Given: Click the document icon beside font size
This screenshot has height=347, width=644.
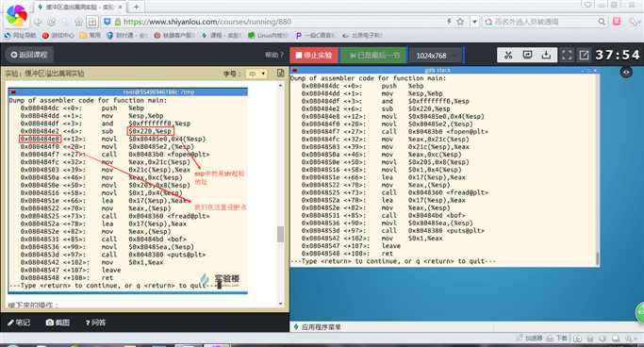Looking at the screenshot, I should coord(281,74).
